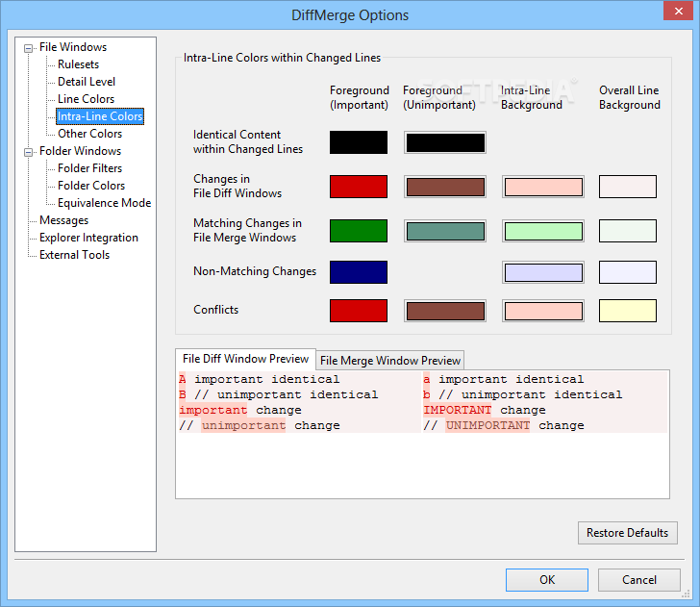Click lowercase 'unimportant' highlighted text in left preview
This screenshot has width=700, height=607.
pos(243,425)
